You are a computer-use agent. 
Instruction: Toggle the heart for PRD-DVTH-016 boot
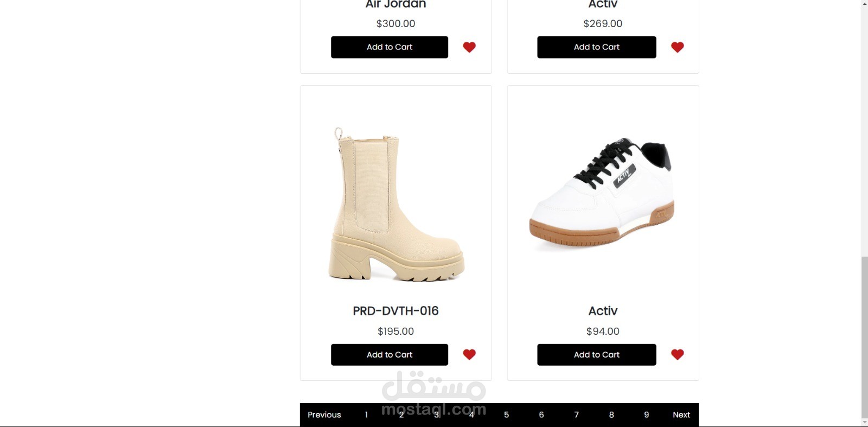pyautogui.click(x=469, y=354)
